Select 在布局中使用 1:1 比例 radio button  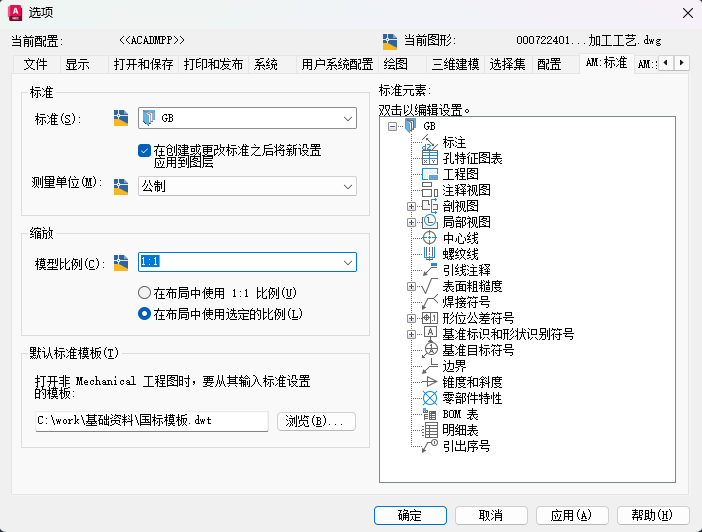tap(144, 293)
